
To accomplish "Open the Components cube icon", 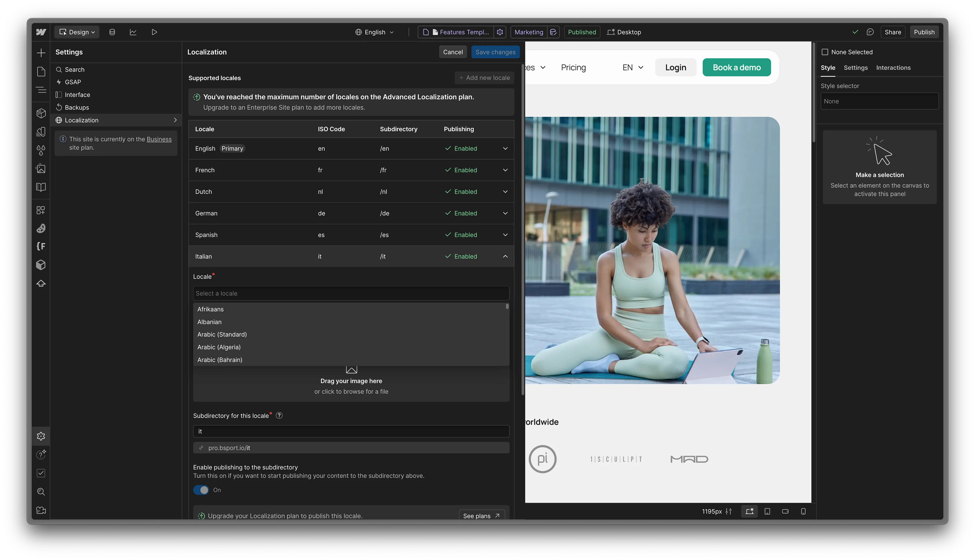I will (x=41, y=113).
